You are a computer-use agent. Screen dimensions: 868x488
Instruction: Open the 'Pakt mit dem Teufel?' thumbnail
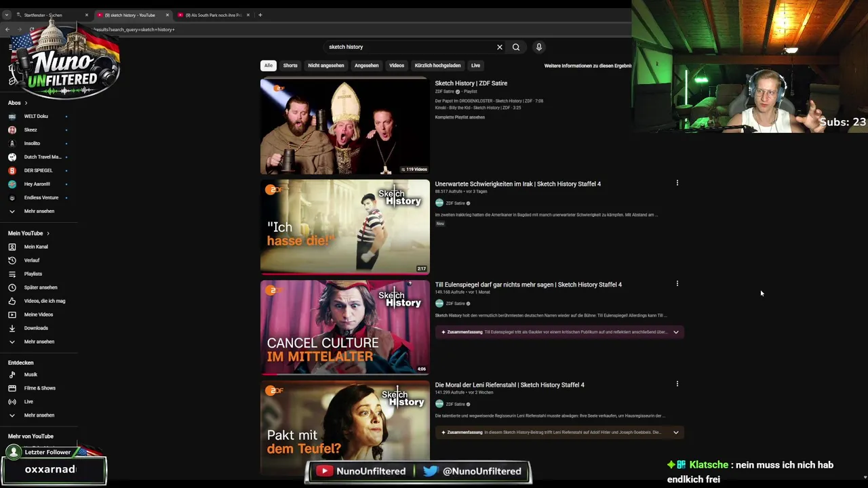[x=344, y=427]
